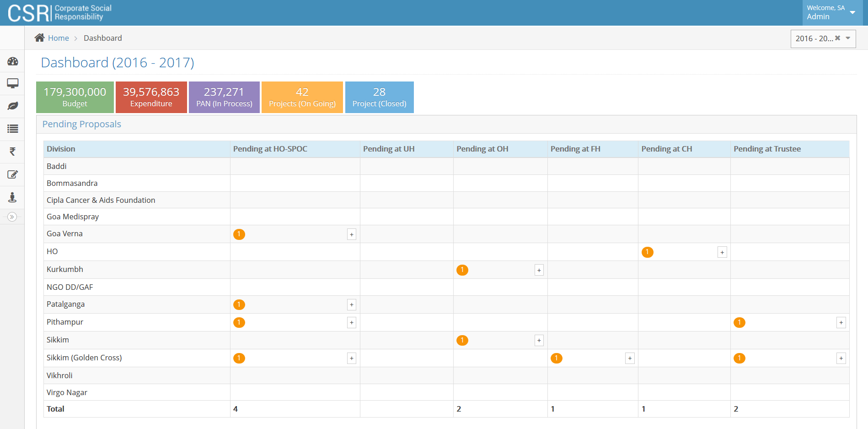Viewport: 868px width, 429px height.
Task: Click the Dashboard (2016 - 2017) title
Action: pos(118,62)
